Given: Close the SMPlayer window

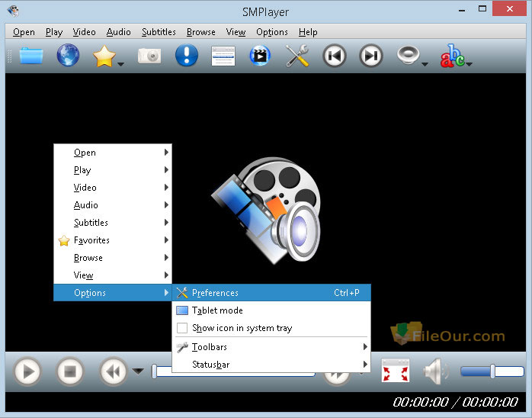Looking at the screenshot, I should 509,9.
